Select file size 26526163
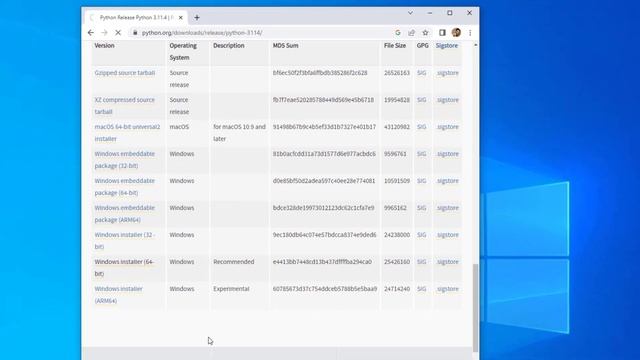This screenshot has height=360, width=640. point(397,73)
